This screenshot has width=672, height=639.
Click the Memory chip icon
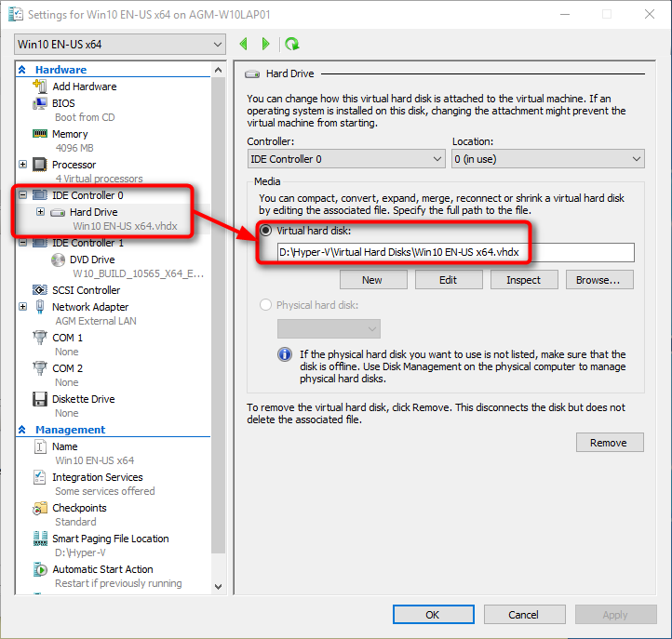click(40, 134)
